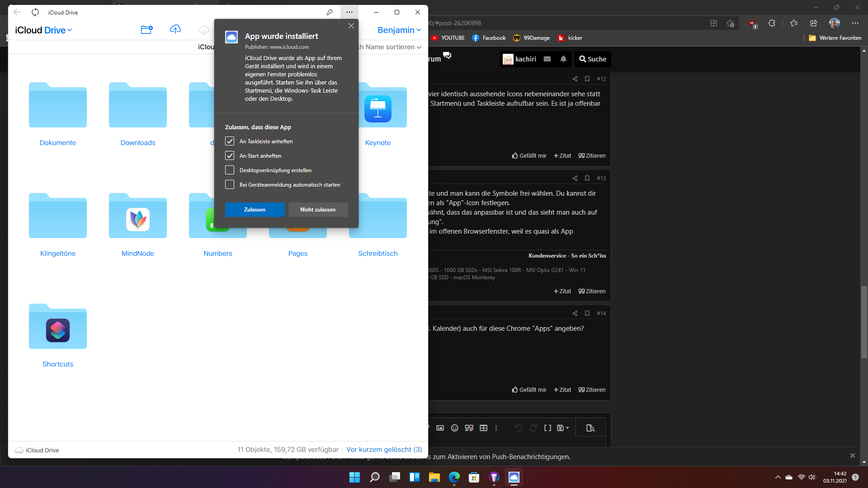868x488 pixels.
Task: Enable Bei Geräteanmeldung automatisch starten checkbox
Action: point(230,185)
